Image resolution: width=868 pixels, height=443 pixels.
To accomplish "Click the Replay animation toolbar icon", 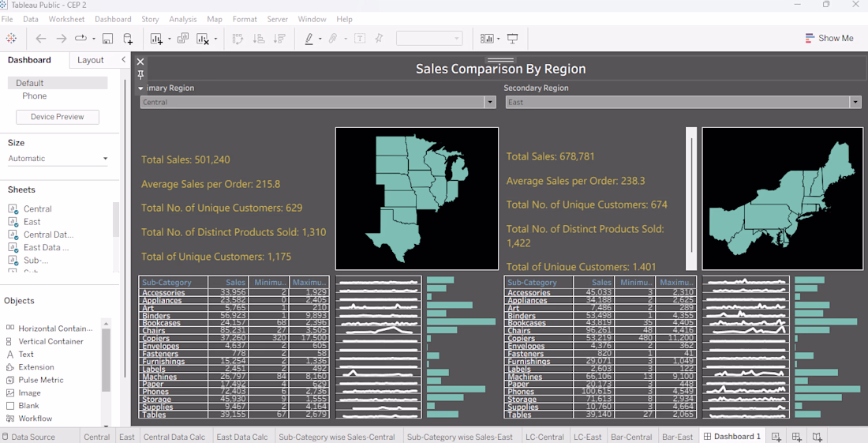I will [80, 38].
